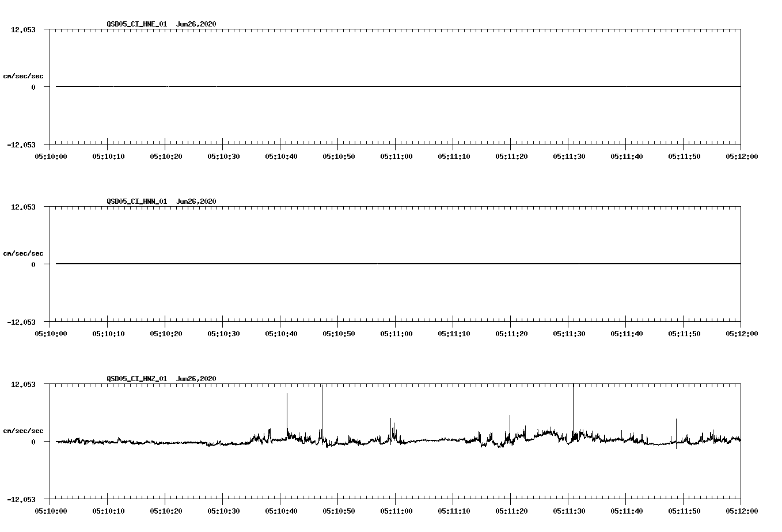Click the 05:11:40 time label under the HNN plot
Viewport: 782px width, 532px height.
click(627, 333)
